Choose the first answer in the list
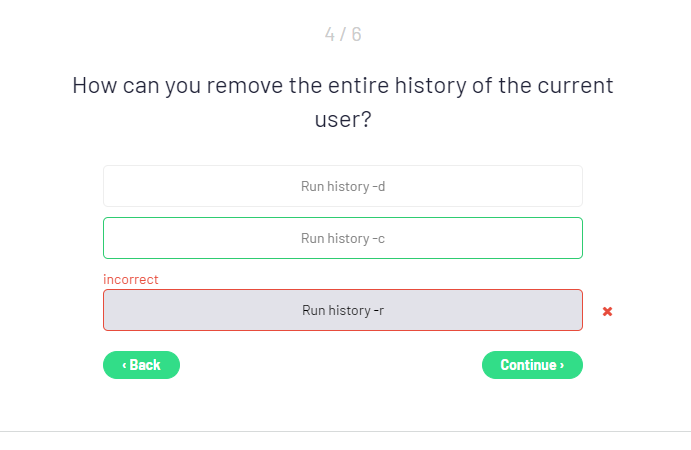 click(342, 186)
